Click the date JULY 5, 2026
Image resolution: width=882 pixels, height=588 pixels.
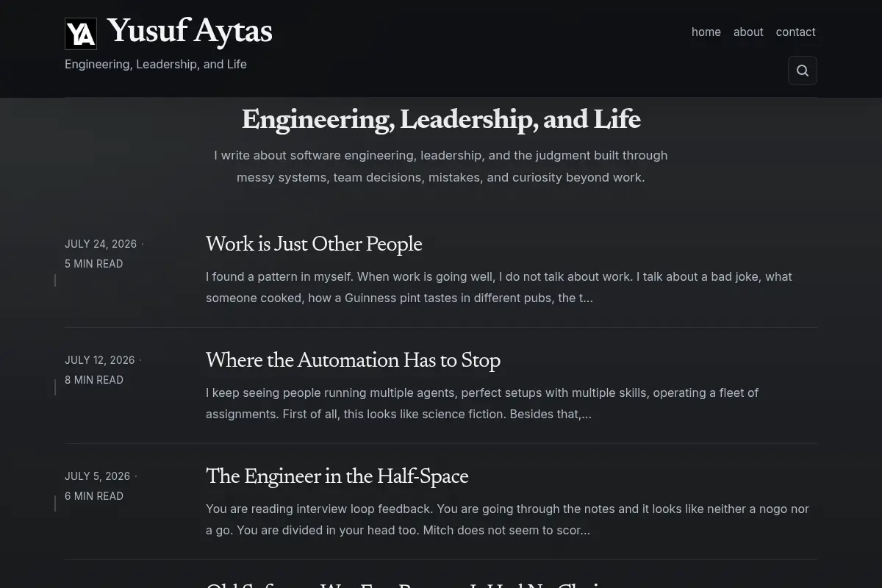click(x=98, y=476)
